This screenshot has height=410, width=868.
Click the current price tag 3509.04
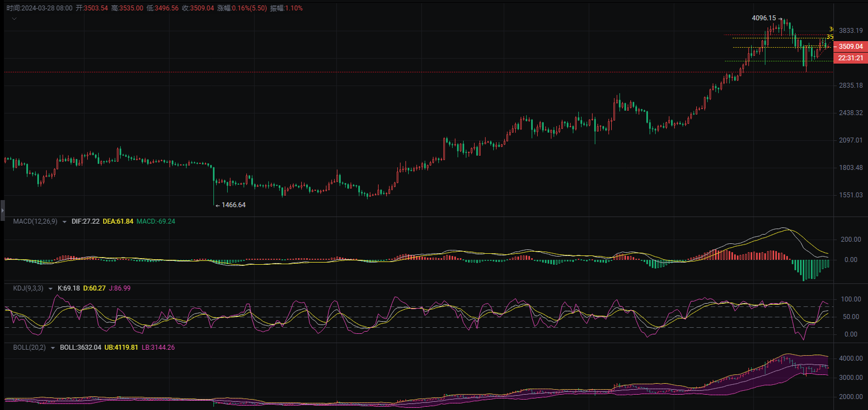[x=850, y=47]
